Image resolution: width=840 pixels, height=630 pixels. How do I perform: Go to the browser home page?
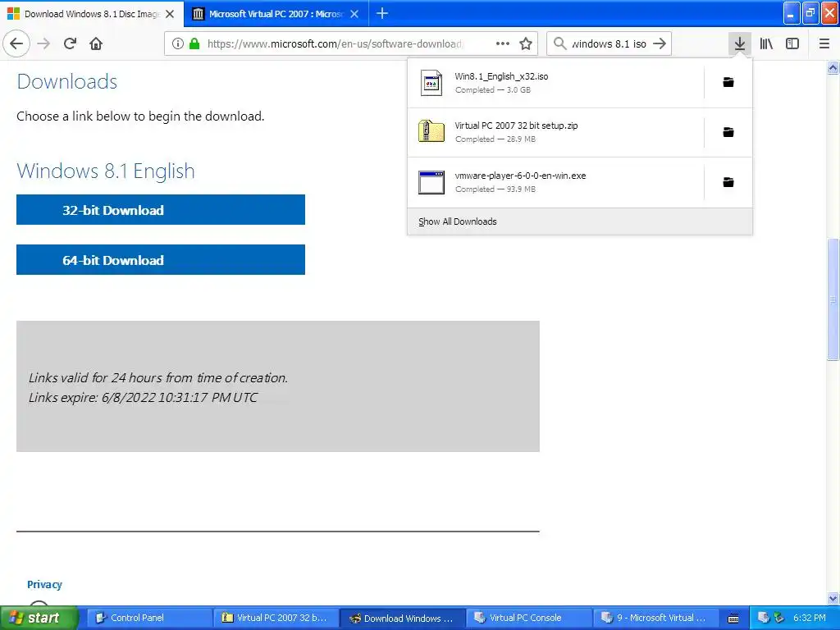[96, 43]
